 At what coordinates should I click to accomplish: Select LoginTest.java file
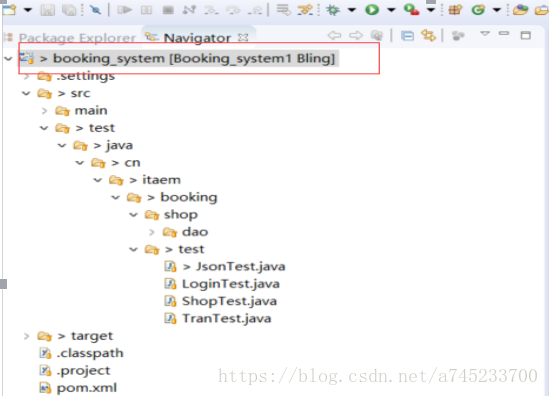click(222, 284)
